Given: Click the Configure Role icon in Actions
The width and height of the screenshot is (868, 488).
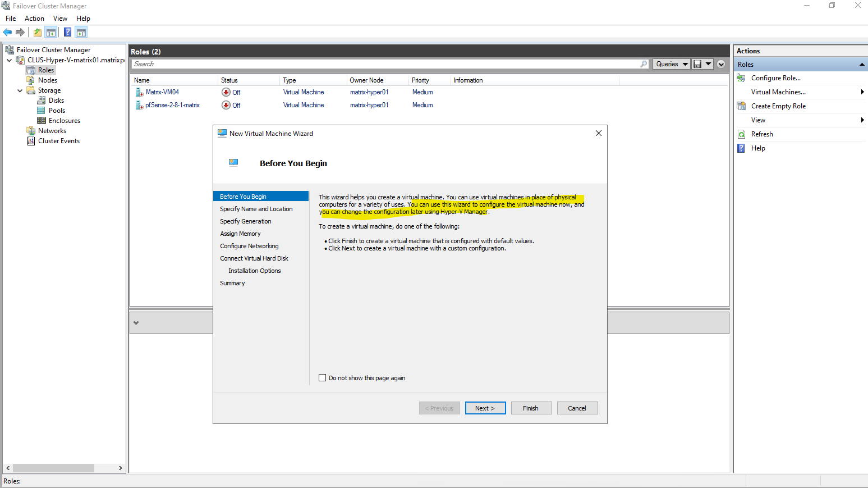Looking at the screenshot, I should click(x=741, y=78).
